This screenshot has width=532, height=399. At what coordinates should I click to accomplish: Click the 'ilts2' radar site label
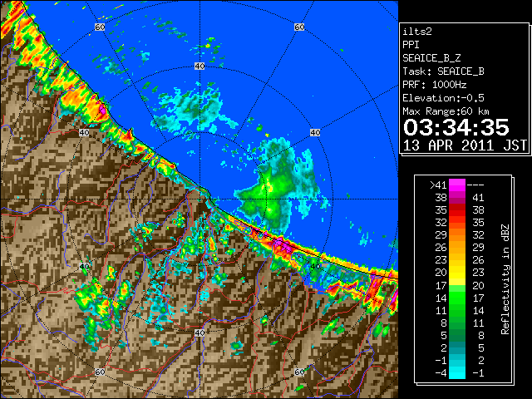[417, 32]
